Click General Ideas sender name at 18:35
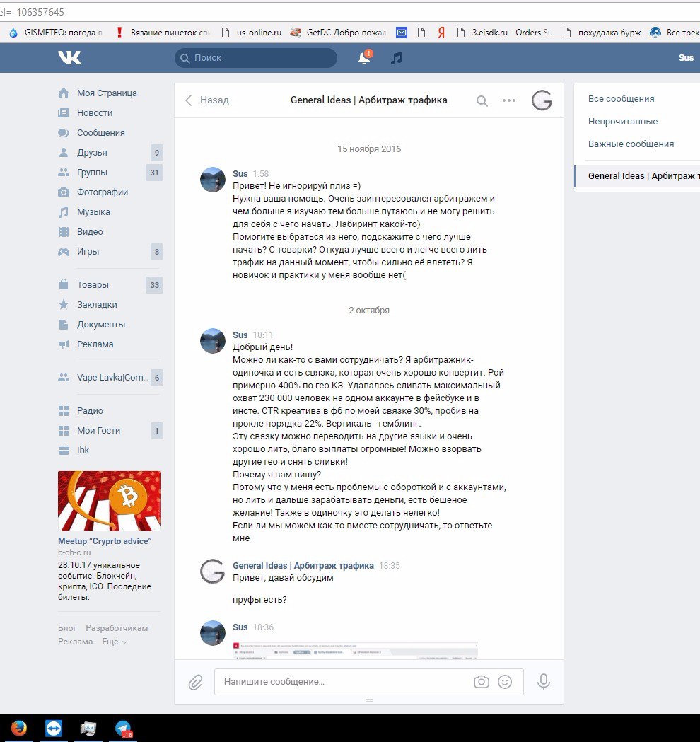The height and width of the screenshot is (742, 700). coord(303,565)
